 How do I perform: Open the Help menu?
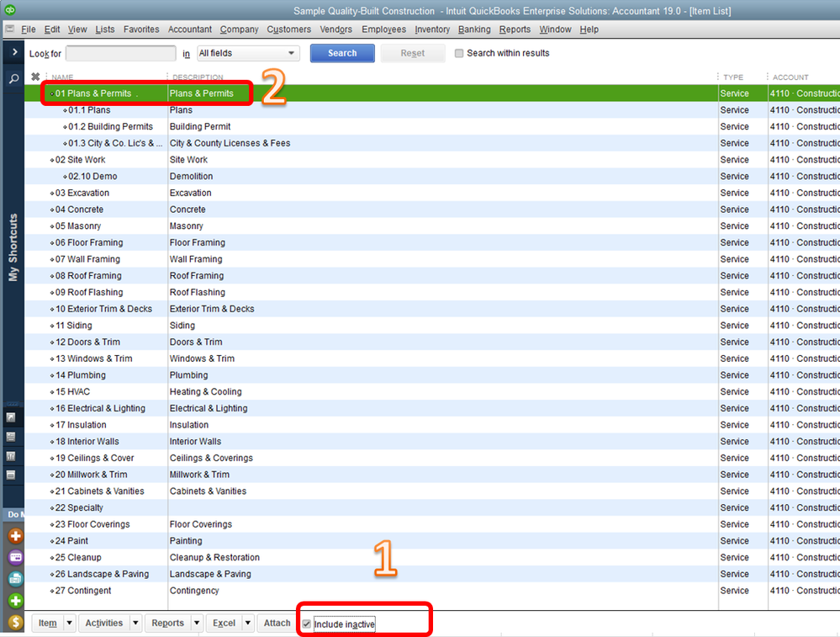click(x=589, y=29)
